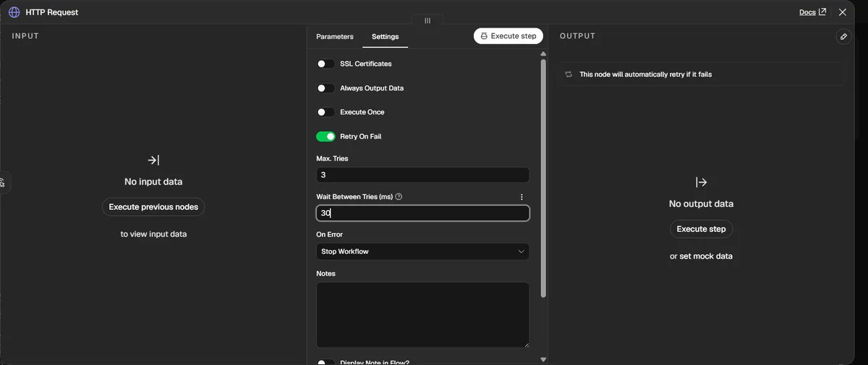Toggle Always Output Data on
Screen dimensions: 868x365
coord(325,88)
